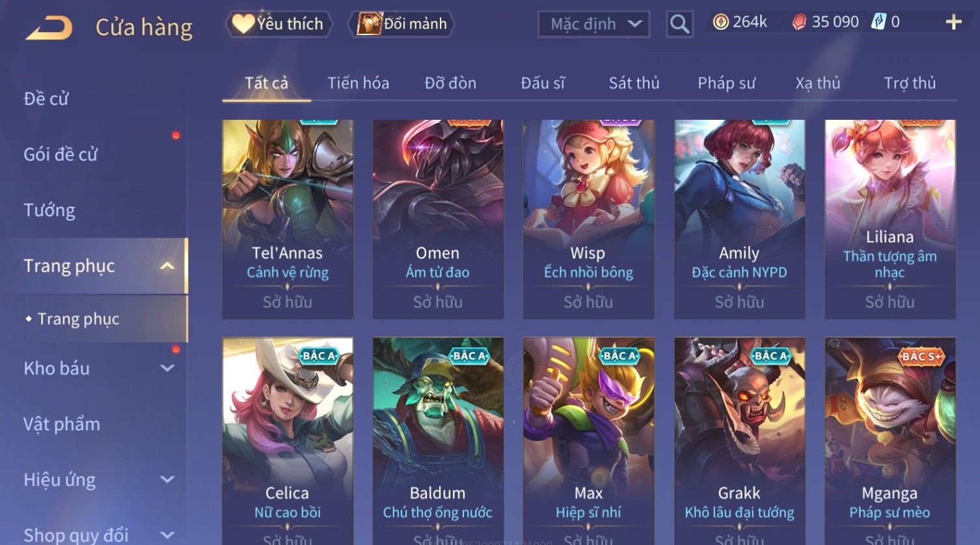Open Đổi mảnh chest exchange
This screenshot has height=545, width=980.
pos(402,24)
